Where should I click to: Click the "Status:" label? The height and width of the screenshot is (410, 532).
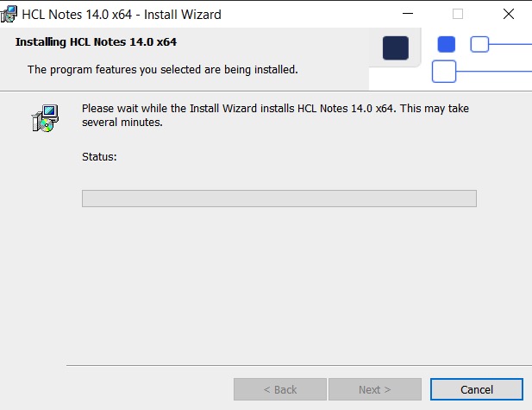(99, 156)
